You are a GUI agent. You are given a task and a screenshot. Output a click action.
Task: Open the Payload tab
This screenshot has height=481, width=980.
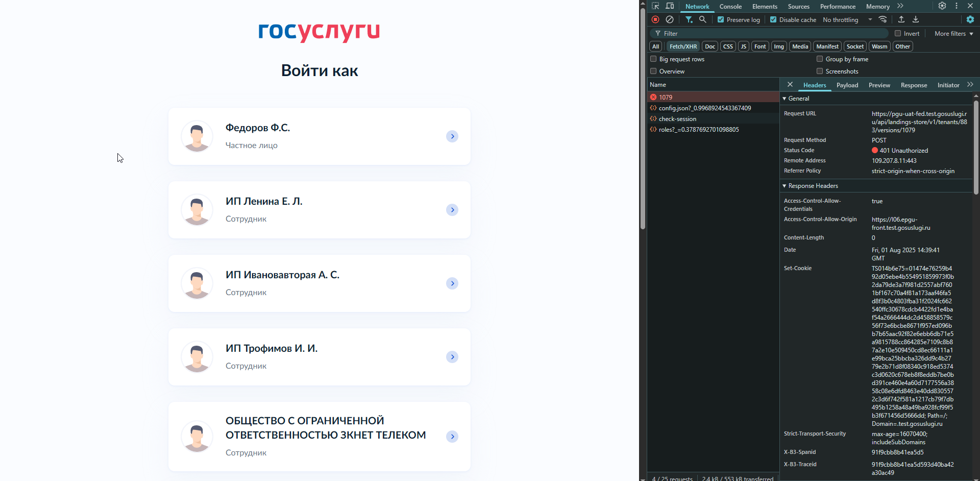tap(847, 85)
